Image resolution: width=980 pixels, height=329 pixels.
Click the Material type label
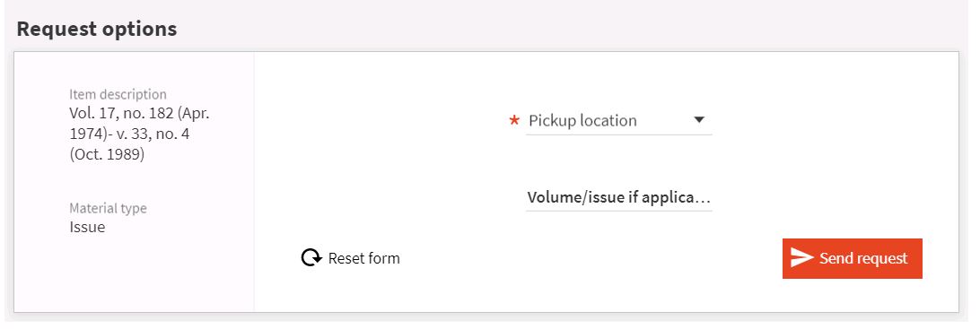[x=108, y=208]
